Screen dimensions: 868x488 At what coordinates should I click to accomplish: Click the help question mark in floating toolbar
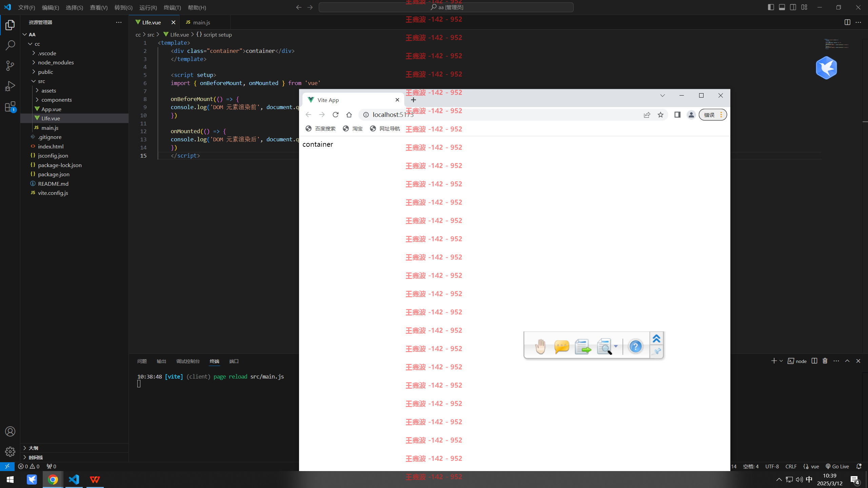pyautogui.click(x=635, y=347)
